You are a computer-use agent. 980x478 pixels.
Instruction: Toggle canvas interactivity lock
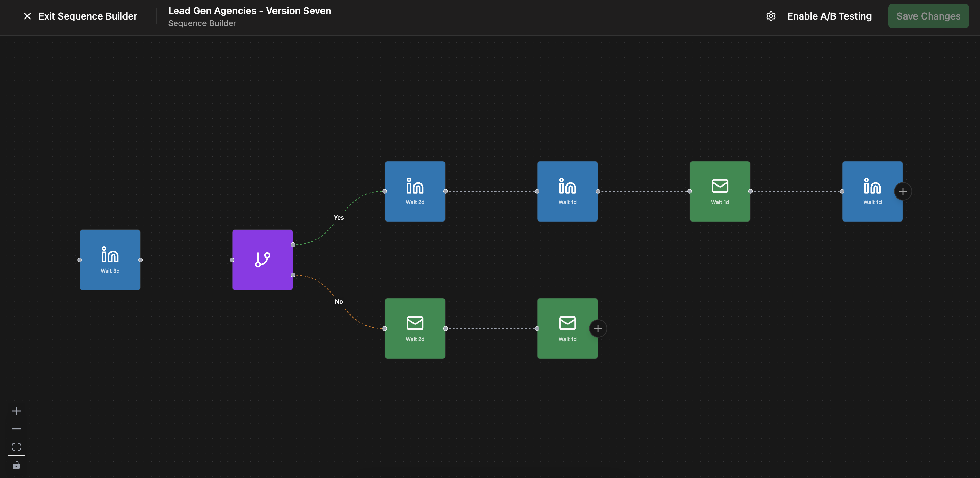pyautogui.click(x=16, y=465)
